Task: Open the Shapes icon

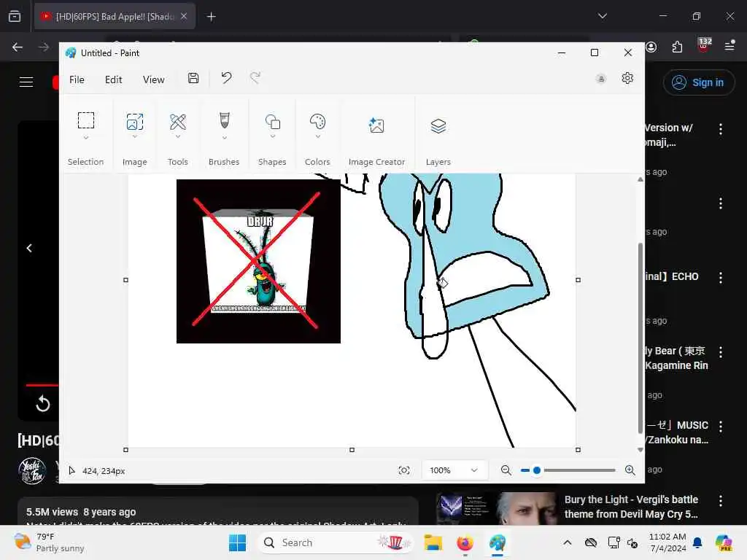Action: coord(273,122)
